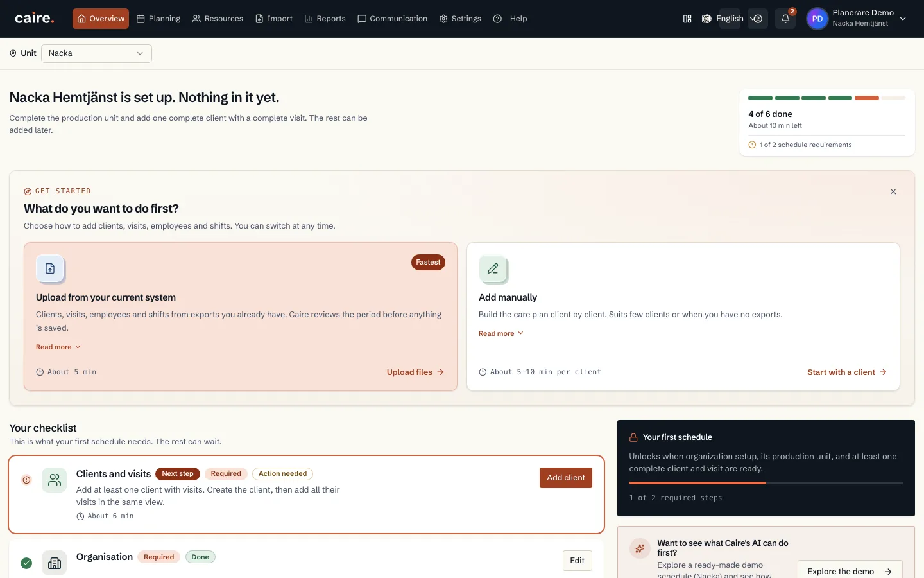Click the Action needed badge
This screenshot has height=578, width=924.
tap(282, 474)
